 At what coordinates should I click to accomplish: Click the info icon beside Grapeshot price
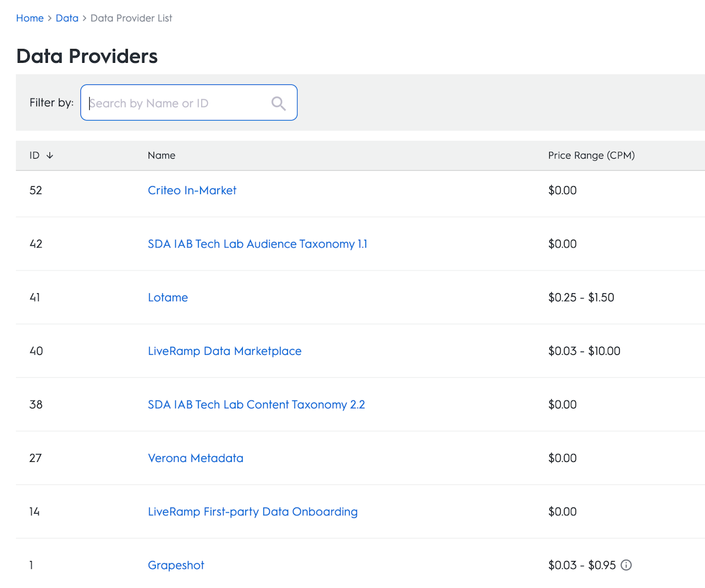626,565
